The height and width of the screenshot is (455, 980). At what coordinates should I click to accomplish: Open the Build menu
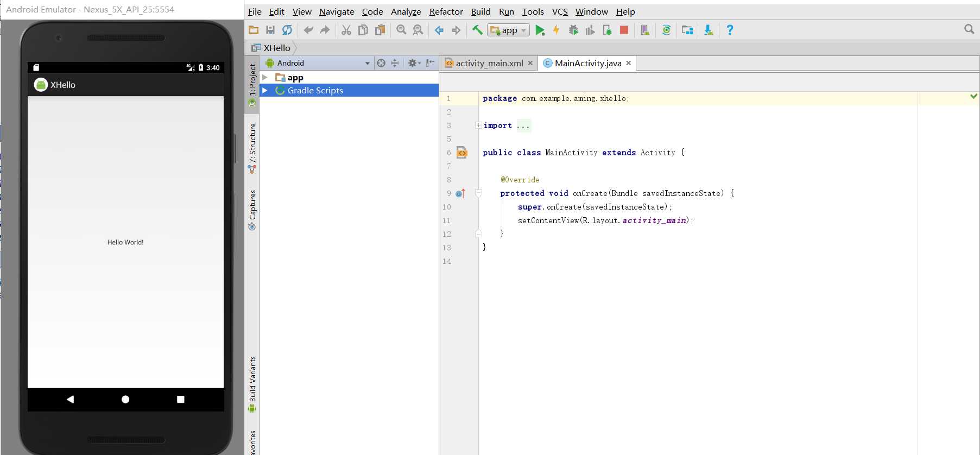(480, 11)
